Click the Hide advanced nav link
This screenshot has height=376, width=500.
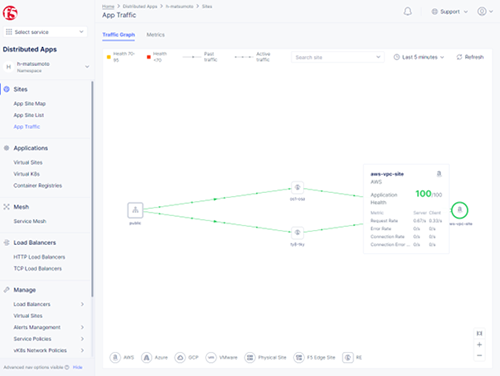coord(77,367)
